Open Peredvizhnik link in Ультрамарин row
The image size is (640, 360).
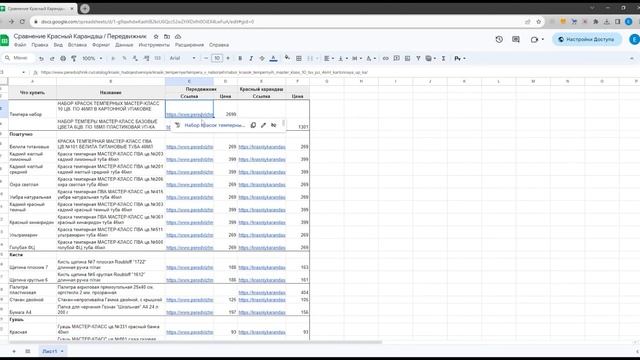pyautogui.click(x=190, y=235)
